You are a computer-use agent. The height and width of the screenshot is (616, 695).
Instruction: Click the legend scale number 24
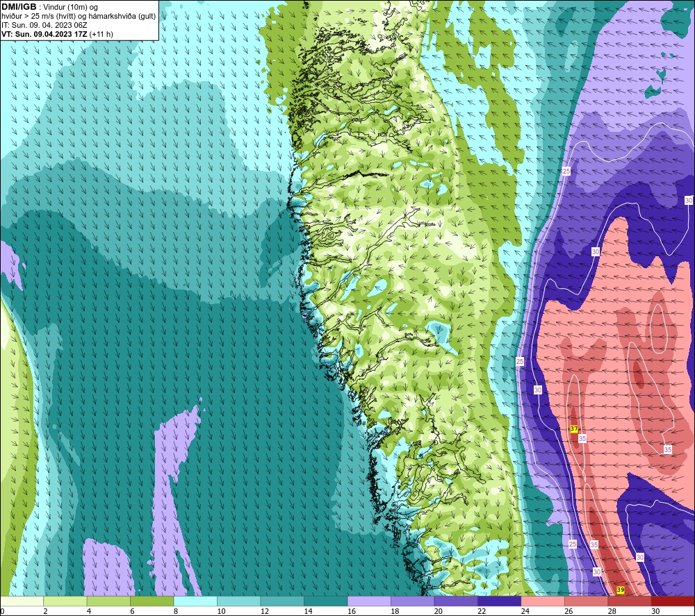525,611
